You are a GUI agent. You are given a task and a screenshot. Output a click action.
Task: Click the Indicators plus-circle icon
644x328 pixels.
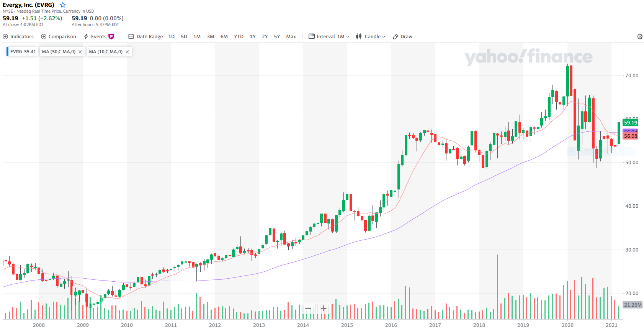[5, 37]
